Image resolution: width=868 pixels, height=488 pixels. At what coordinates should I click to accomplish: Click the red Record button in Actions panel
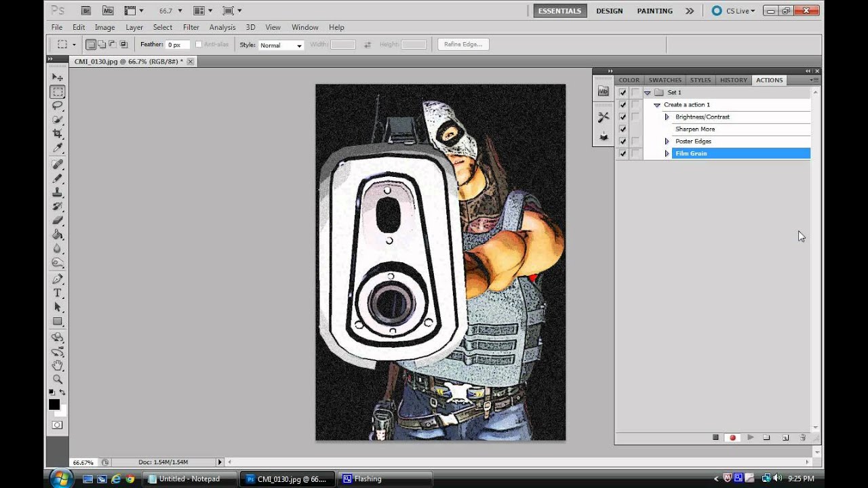[x=732, y=438]
